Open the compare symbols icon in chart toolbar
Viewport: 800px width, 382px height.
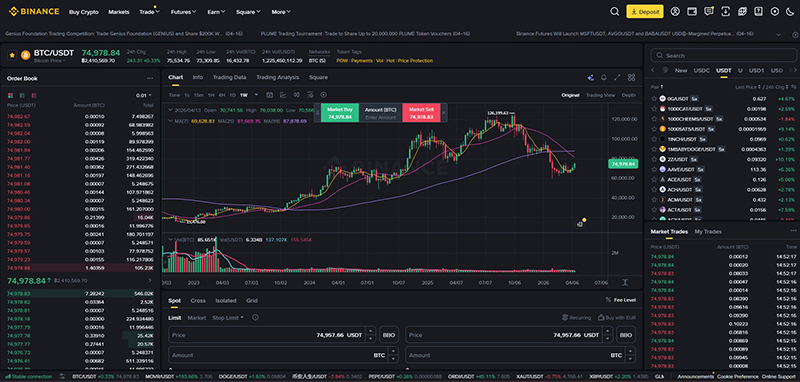tap(296, 95)
